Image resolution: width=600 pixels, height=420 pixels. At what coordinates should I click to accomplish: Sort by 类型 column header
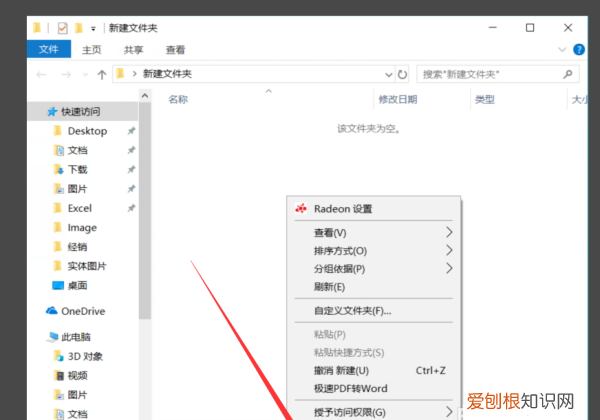click(x=485, y=99)
